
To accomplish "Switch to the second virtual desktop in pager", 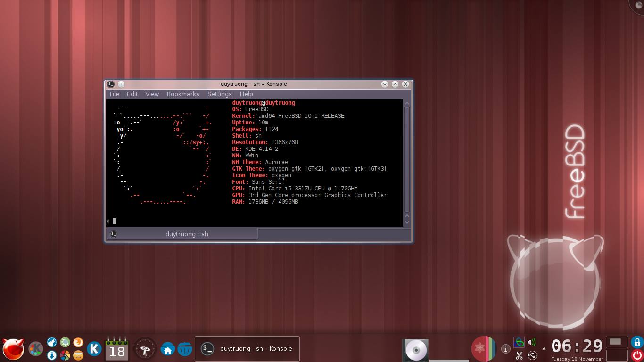I will click(617, 355).
